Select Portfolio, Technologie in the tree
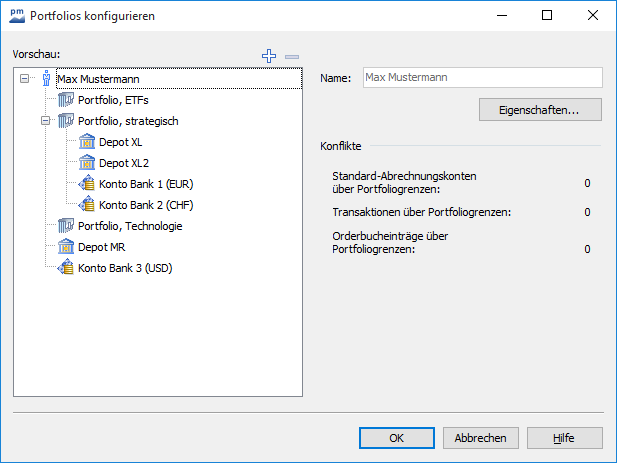This screenshot has height=463, width=617. [130, 226]
